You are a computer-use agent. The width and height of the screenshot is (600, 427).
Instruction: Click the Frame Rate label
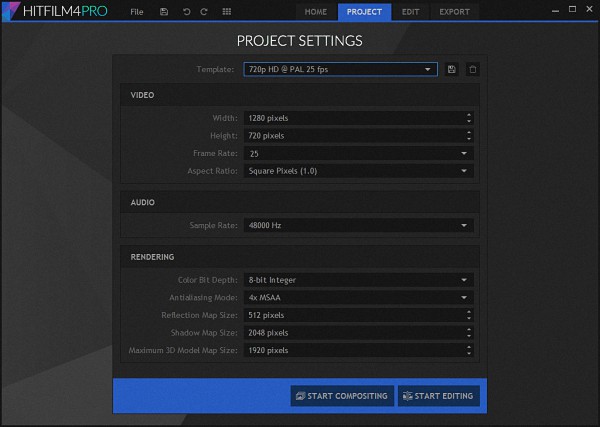click(215, 153)
